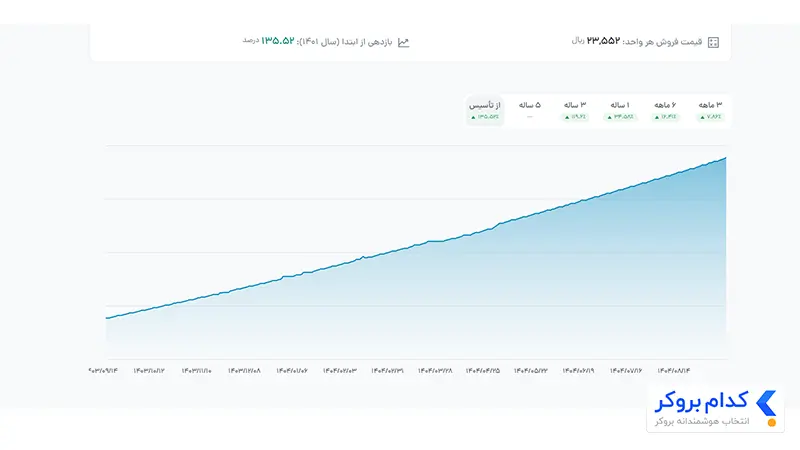Click the return value ۱۳۵.۵۲
800x450 pixels.
coord(278,41)
